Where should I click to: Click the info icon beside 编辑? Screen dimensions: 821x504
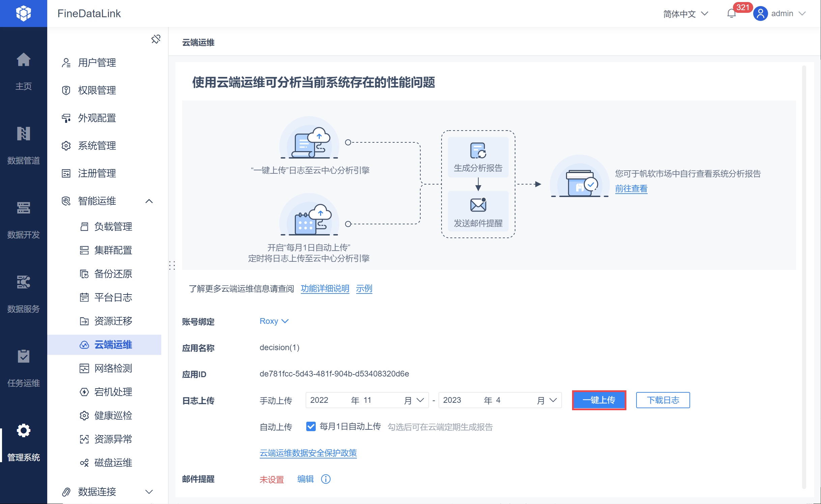coord(325,479)
